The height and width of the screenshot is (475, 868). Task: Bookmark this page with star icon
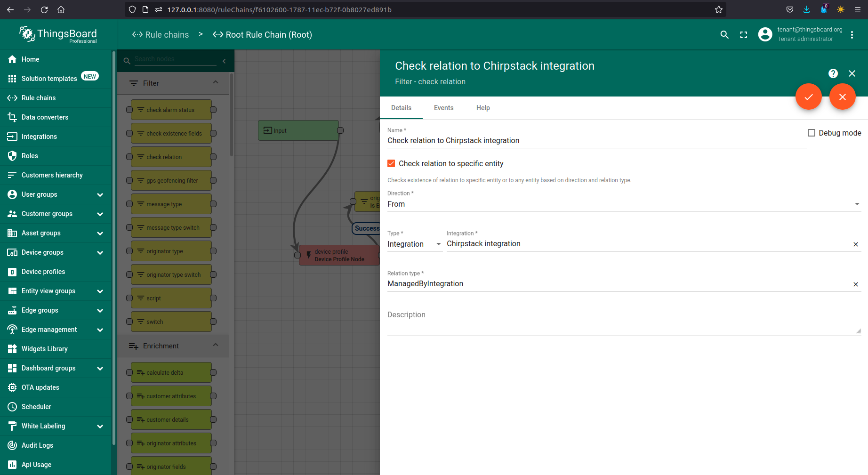719,9
